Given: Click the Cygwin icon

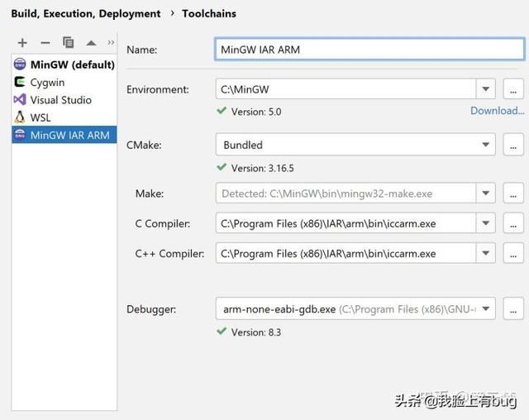Looking at the screenshot, I should pos(20,82).
